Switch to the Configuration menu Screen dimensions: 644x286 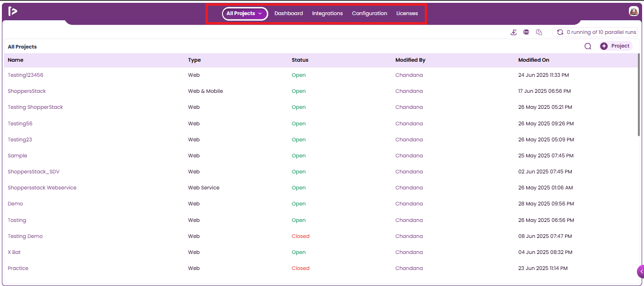tap(370, 13)
